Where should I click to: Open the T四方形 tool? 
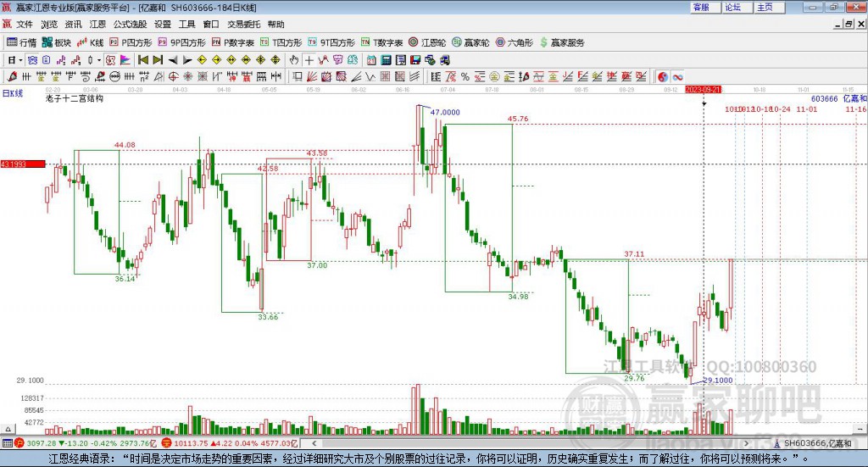tap(281, 42)
